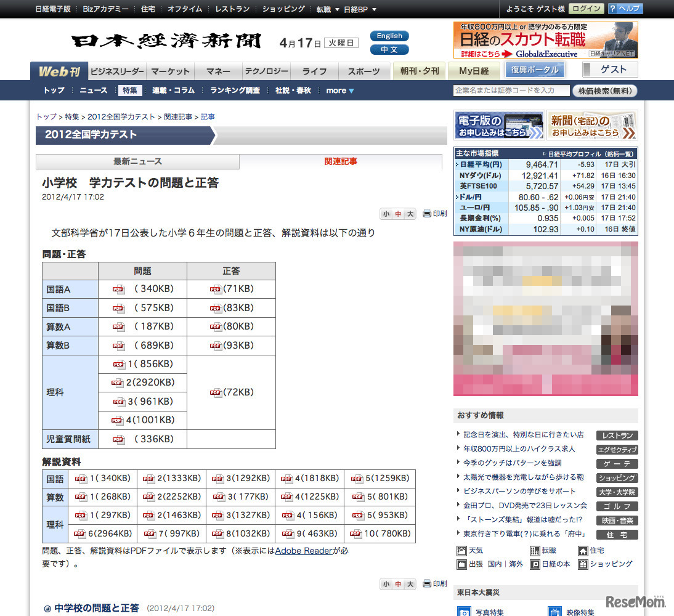
Task: Select the 大 large font size
Action: pos(409,213)
